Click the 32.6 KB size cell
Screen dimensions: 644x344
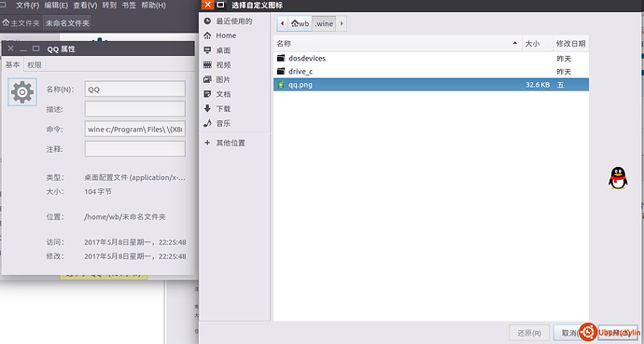[538, 85]
